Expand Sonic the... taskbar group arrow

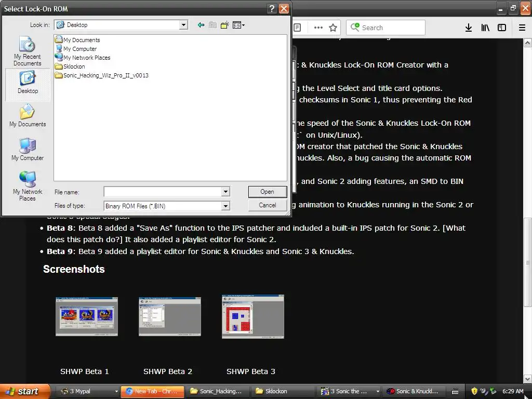378,392
